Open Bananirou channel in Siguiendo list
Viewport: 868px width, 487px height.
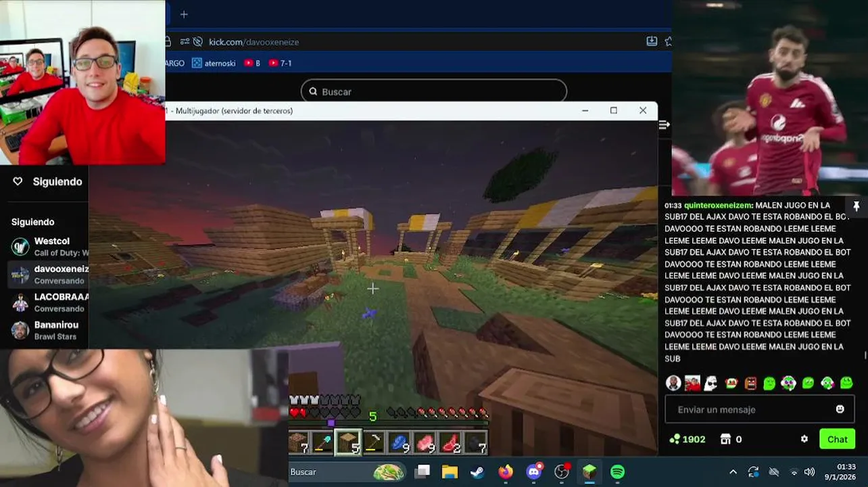pyautogui.click(x=49, y=330)
